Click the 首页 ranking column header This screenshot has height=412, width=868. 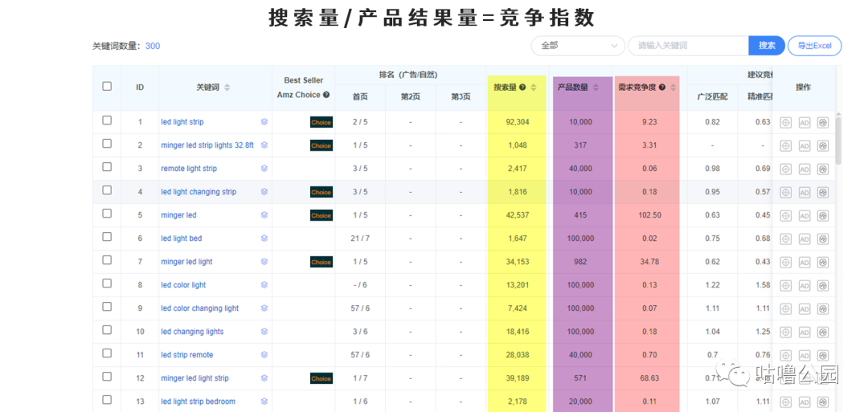point(360,97)
